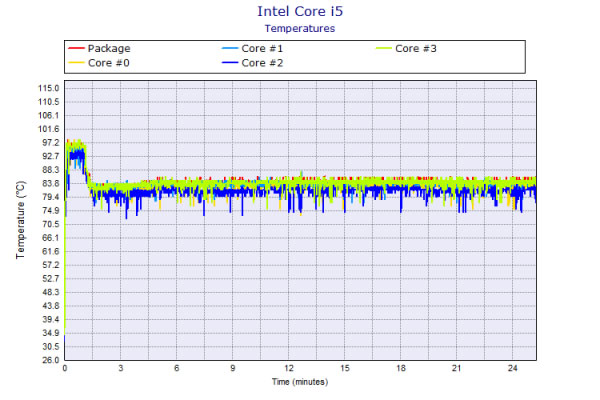Click the 74.9 y-axis value
This screenshot has width=600, height=400.
pos(51,211)
